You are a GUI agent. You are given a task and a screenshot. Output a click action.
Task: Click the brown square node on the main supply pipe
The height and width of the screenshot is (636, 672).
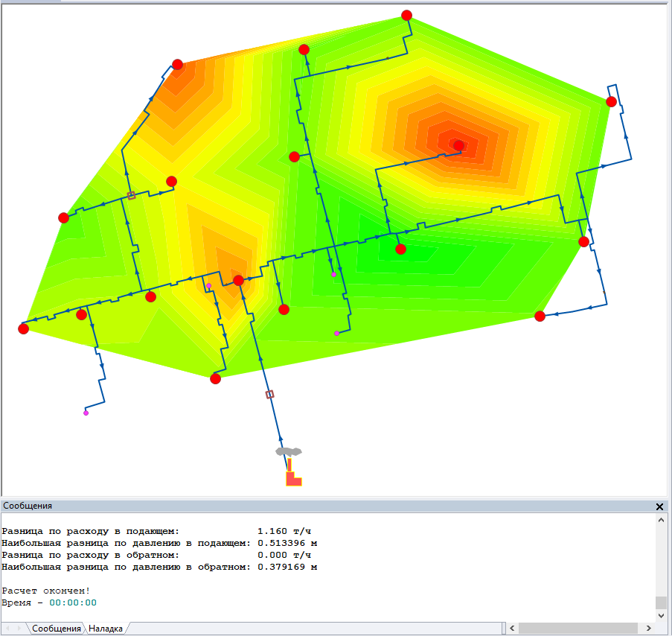click(x=270, y=394)
